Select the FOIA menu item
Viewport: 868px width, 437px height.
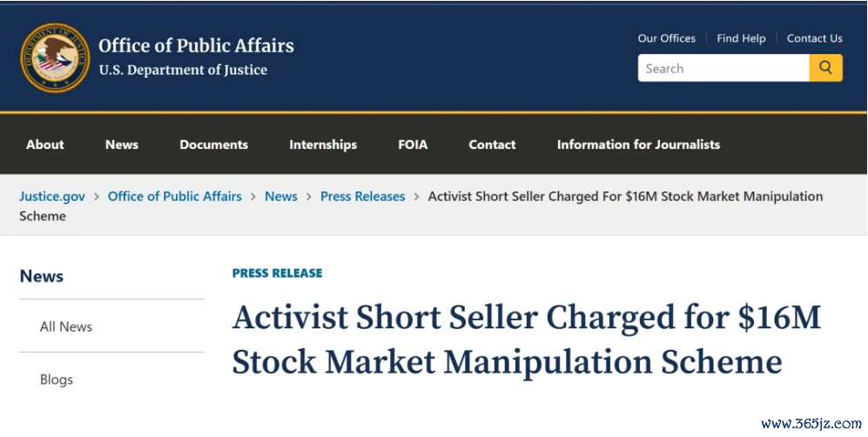coord(413,145)
